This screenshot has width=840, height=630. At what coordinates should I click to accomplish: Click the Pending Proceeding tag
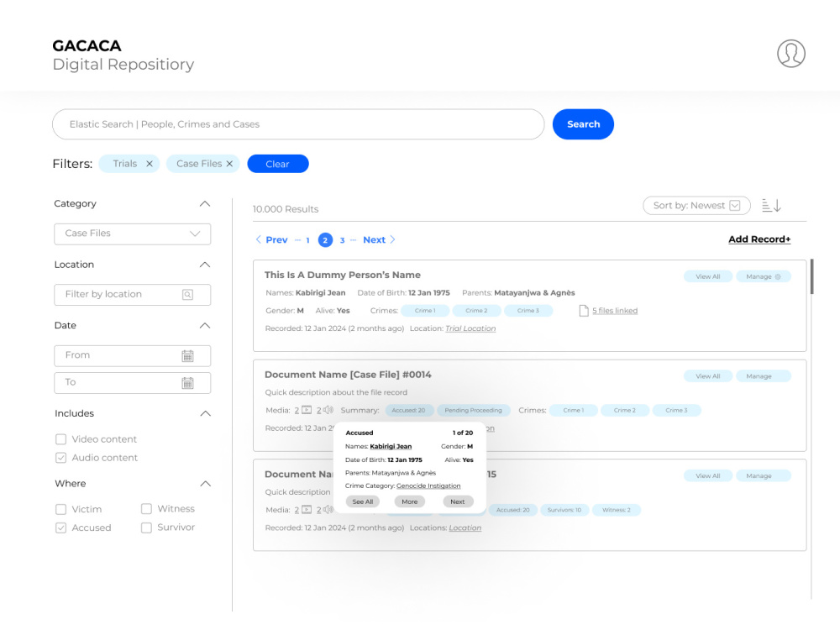473,411
